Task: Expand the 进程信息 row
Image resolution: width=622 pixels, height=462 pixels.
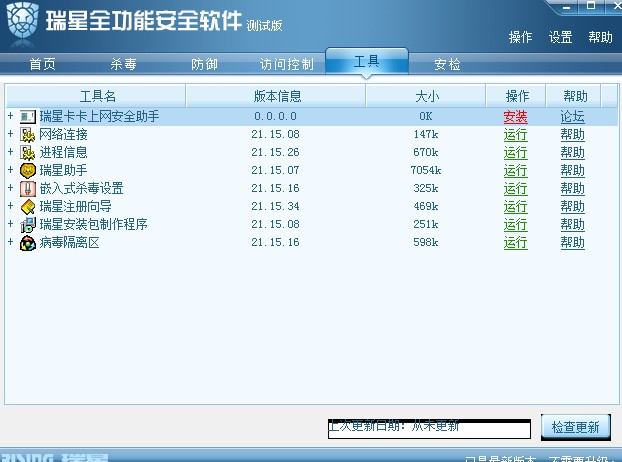Action: [x=11, y=152]
